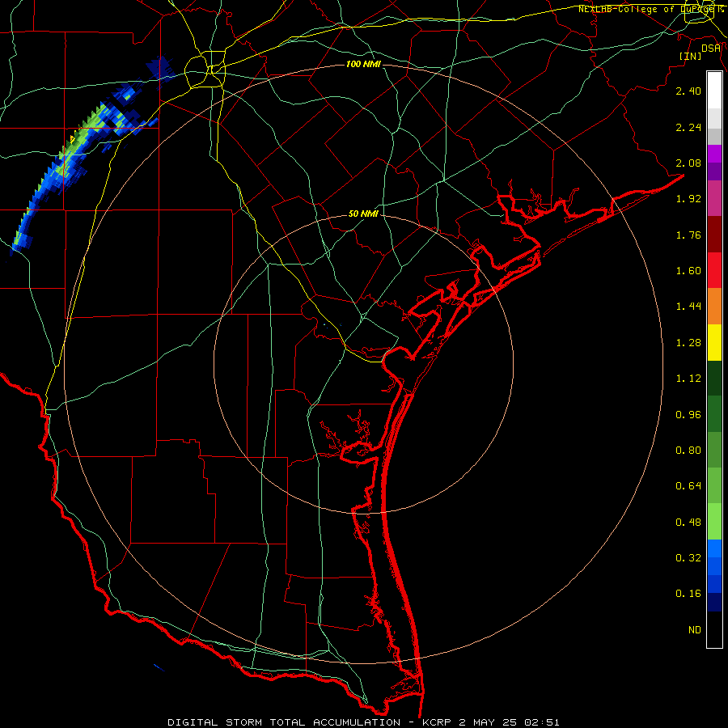Click the 0.64 legend value
The height and width of the screenshot is (728, 728).
[x=688, y=486]
